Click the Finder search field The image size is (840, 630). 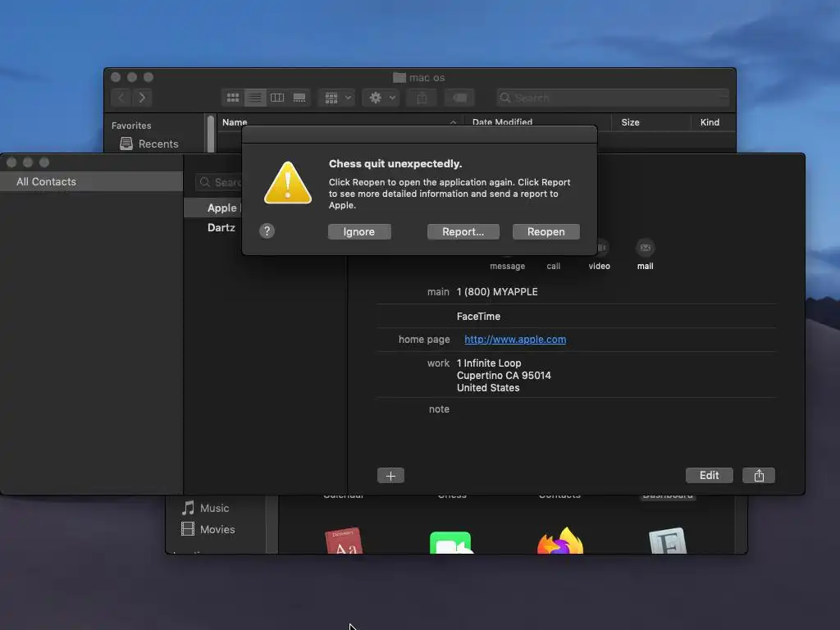(612, 98)
